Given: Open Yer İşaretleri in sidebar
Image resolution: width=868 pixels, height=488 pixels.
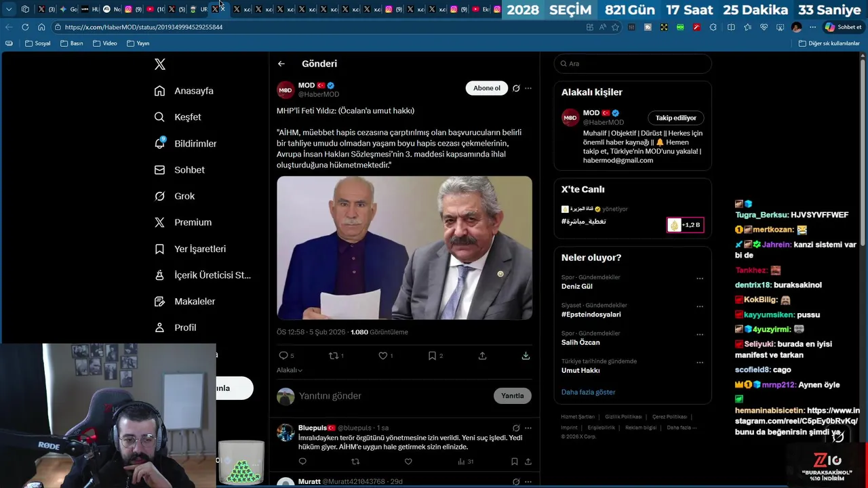Looking at the screenshot, I should click(191, 249).
